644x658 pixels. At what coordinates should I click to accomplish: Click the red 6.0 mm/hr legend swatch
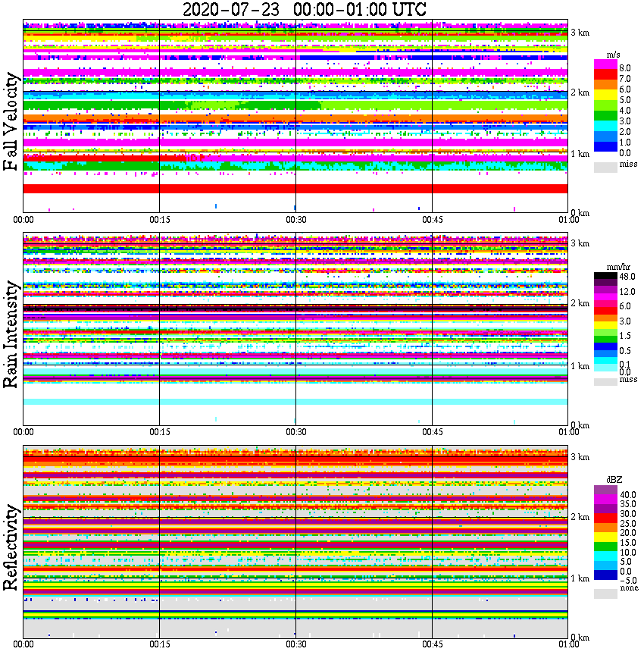pos(605,311)
